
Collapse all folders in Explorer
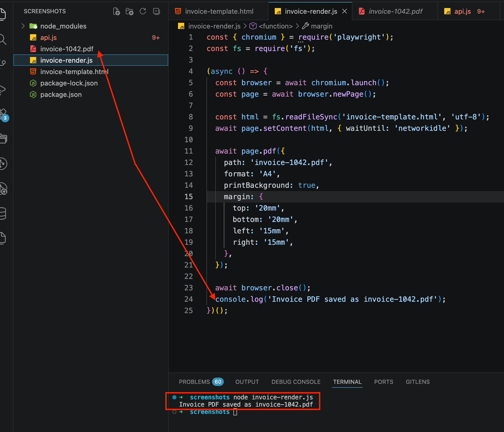(156, 11)
